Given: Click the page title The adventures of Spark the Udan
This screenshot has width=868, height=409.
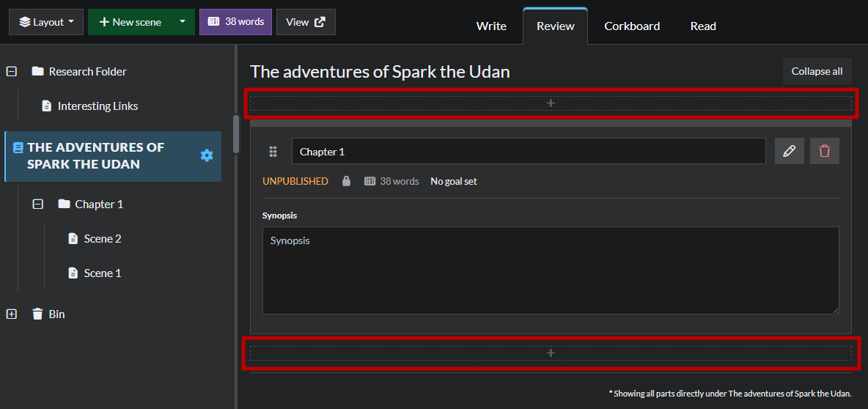Looking at the screenshot, I should point(380,71).
